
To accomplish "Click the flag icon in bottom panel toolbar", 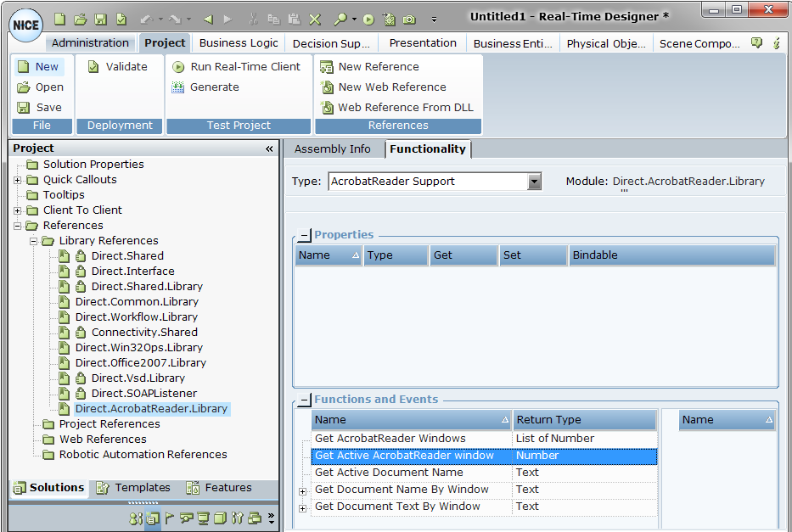I will 169,518.
